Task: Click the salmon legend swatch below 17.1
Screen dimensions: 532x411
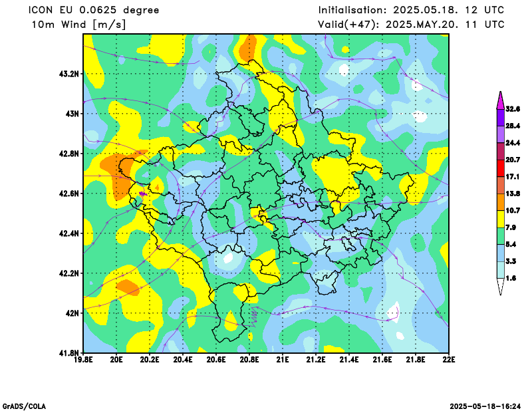Action: point(501,186)
